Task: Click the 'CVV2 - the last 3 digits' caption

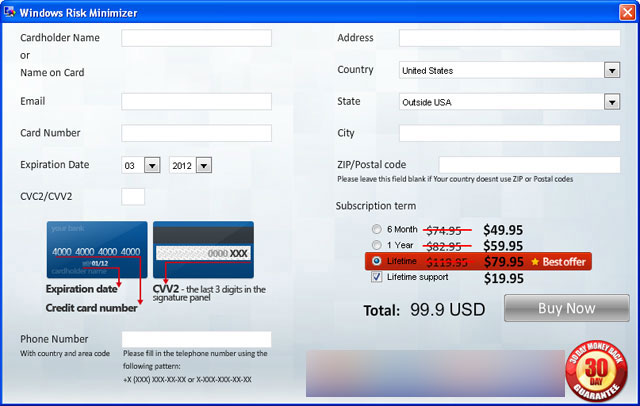Action: [x=209, y=293]
